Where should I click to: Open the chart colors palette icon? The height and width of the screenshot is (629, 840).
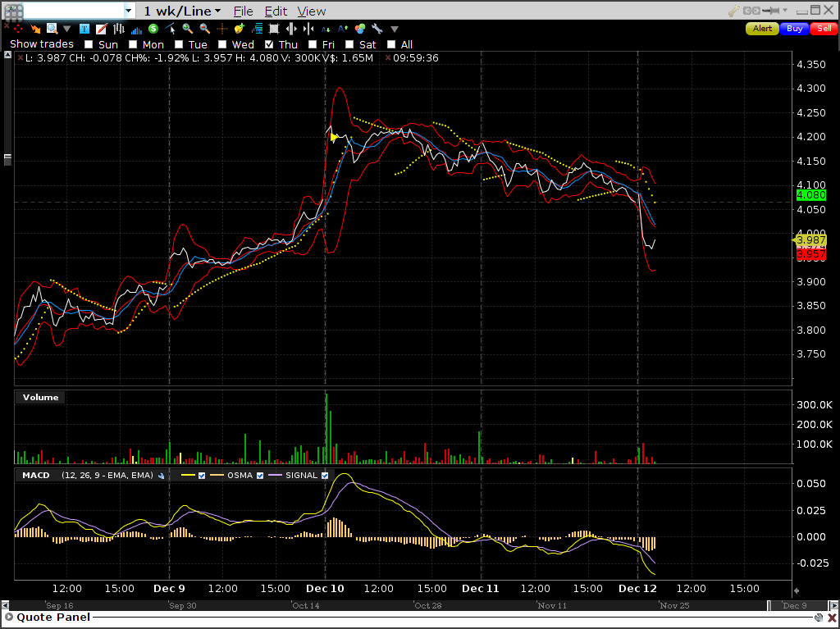coord(360,29)
